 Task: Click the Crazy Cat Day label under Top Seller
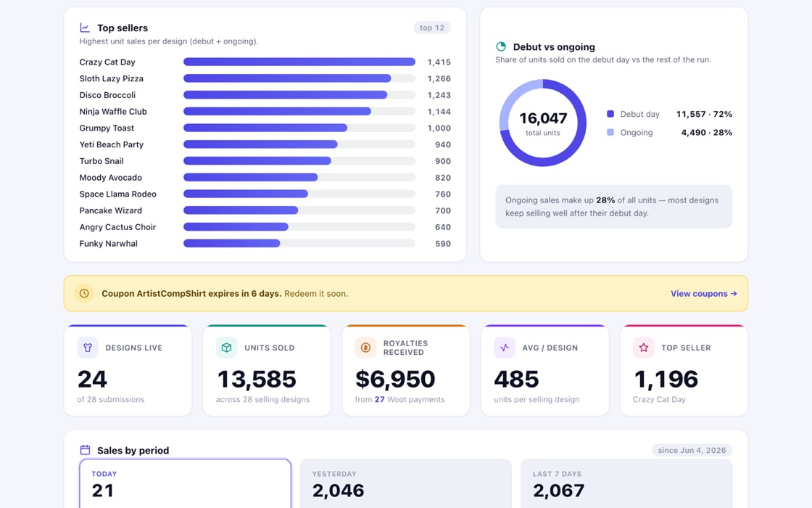click(x=659, y=399)
